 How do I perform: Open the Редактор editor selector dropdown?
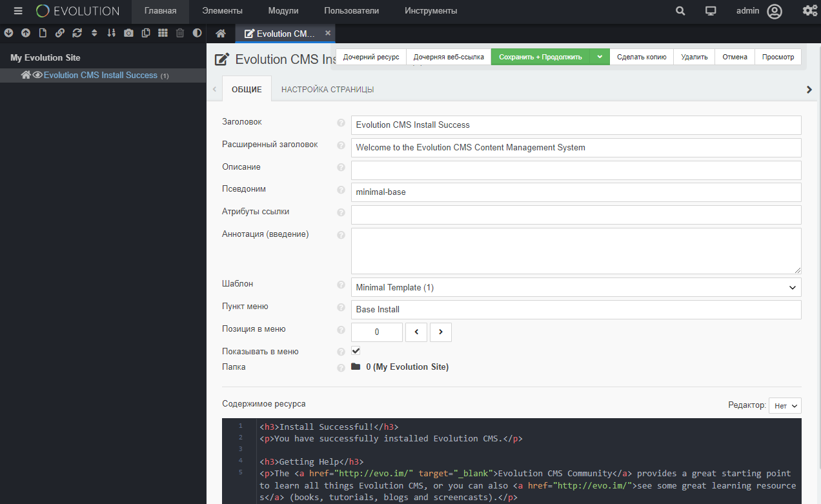(x=785, y=406)
